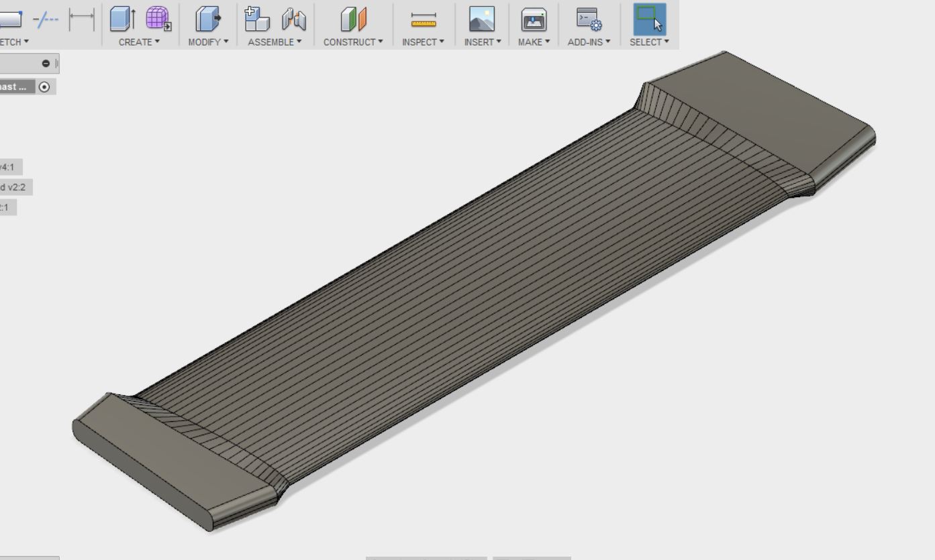This screenshot has height=560, width=935.
Task: Open the ASSEMBLE dropdown menu
Action: coord(275,42)
